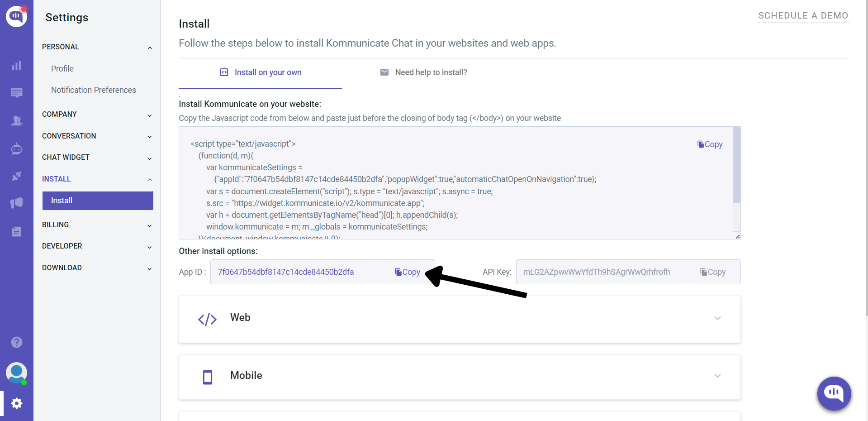Open Profile settings
This screenshot has height=421, width=868.
pyautogui.click(x=62, y=69)
